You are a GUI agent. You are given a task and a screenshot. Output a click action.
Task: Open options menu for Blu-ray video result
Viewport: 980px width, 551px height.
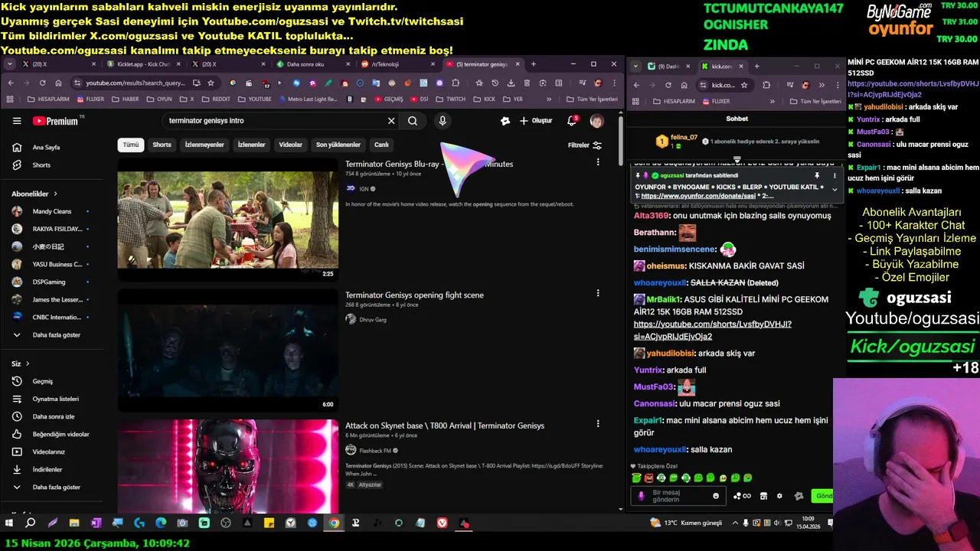(598, 162)
